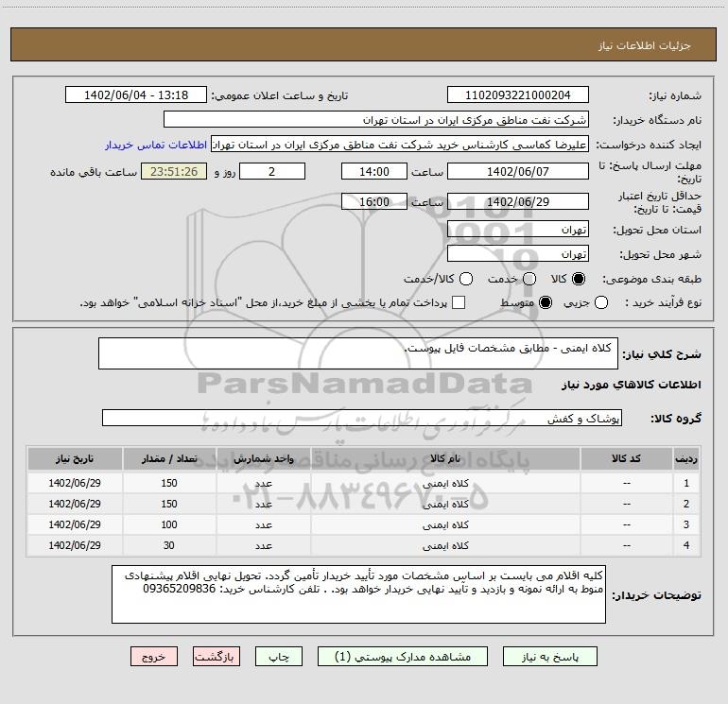The height and width of the screenshot is (704, 728).
Task: Choose the جزیی purchase process option
Action: pyautogui.click(x=600, y=302)
